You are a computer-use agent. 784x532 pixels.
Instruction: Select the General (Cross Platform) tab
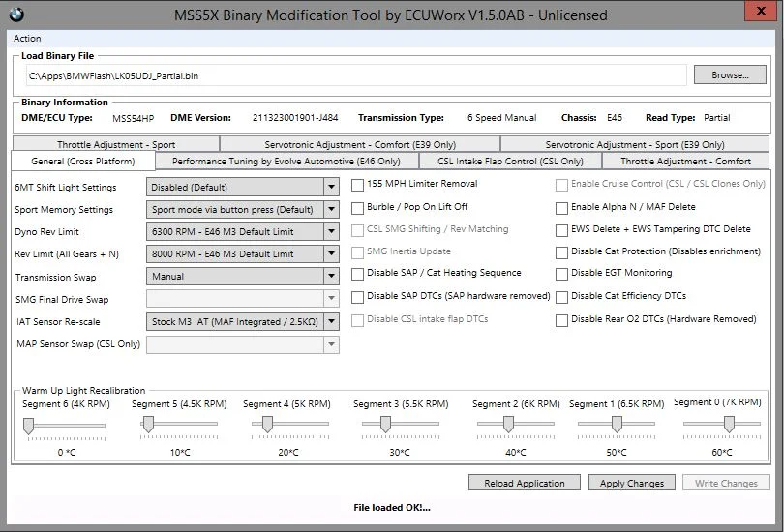(83, 161)
